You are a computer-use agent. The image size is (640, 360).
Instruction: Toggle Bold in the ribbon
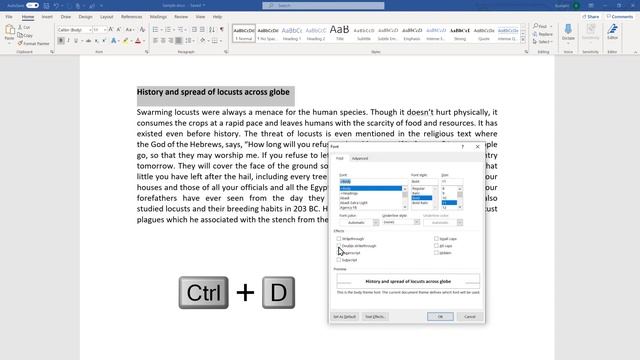(61, 41)
